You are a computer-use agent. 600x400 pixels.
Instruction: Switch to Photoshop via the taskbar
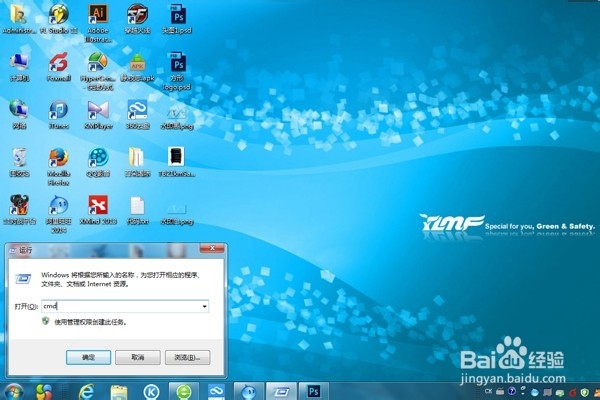(x=314, y=392)
